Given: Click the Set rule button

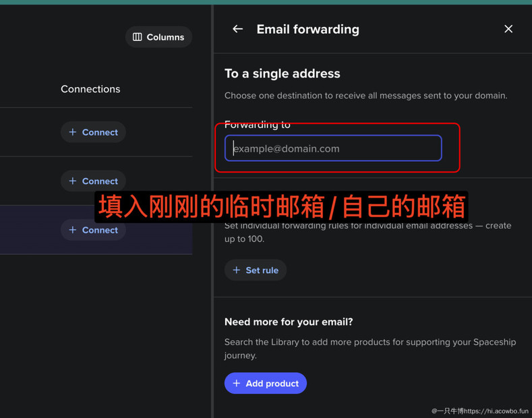Looking at the screenshot, I should (x=256, y=270).
